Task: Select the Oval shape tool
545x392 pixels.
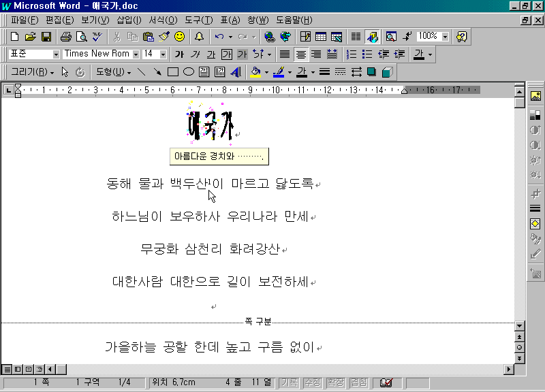Action: coord(189,72)
